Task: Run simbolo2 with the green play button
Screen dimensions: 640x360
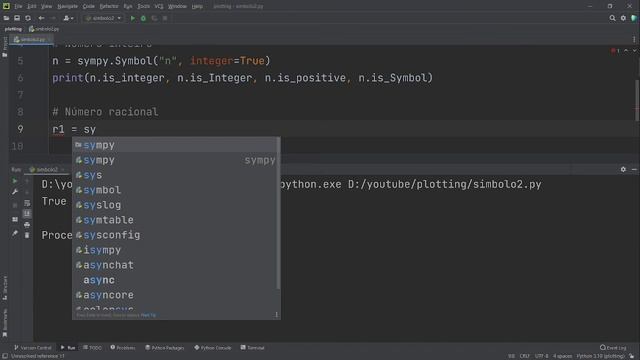Action: [x=133, y=18]
